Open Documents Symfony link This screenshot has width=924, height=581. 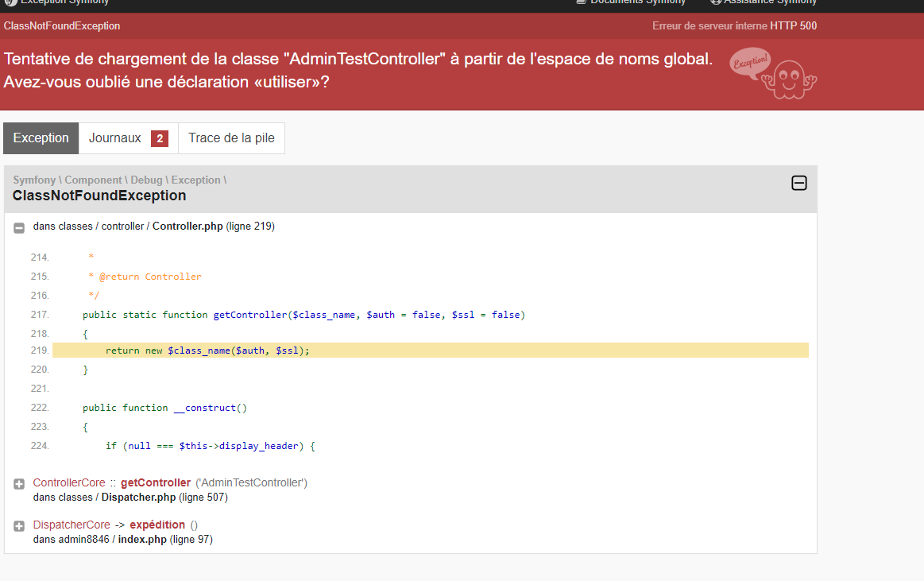(638, 2)
